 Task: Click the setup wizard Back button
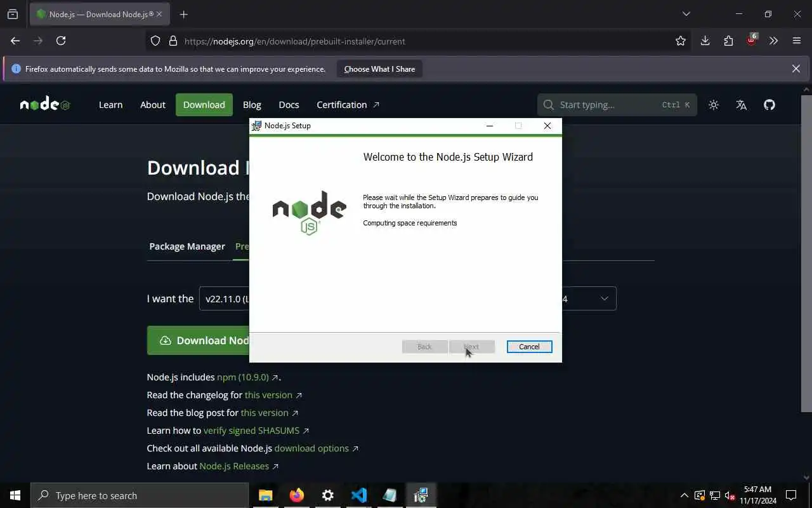coord(424,347)
